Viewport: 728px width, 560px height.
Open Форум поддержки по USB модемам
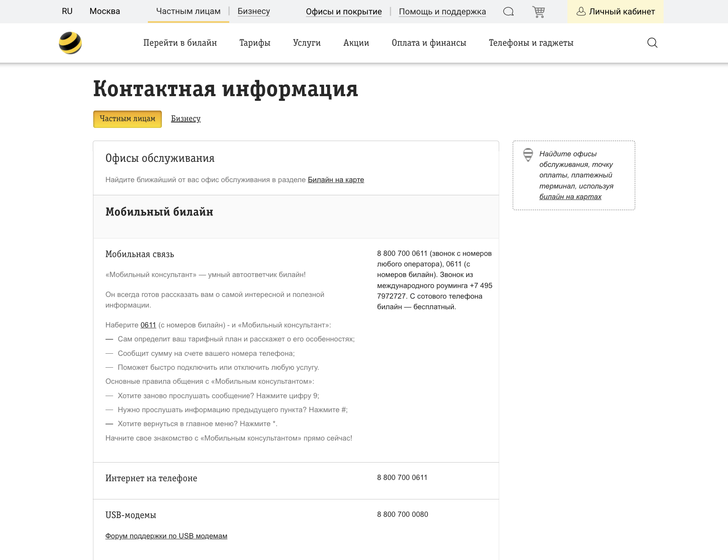[x=166, y=536]
